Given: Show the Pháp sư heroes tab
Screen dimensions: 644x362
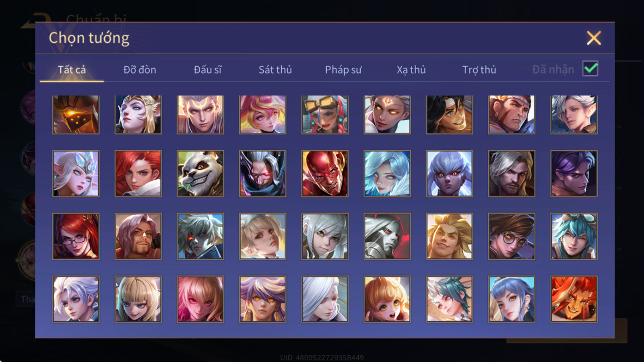Looking at the screenshot, I should pos(343,70).
